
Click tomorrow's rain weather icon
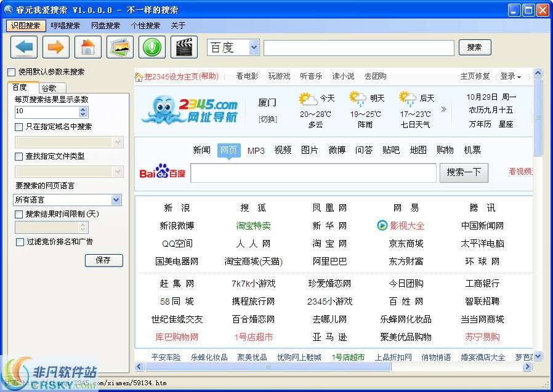point(357,98)
